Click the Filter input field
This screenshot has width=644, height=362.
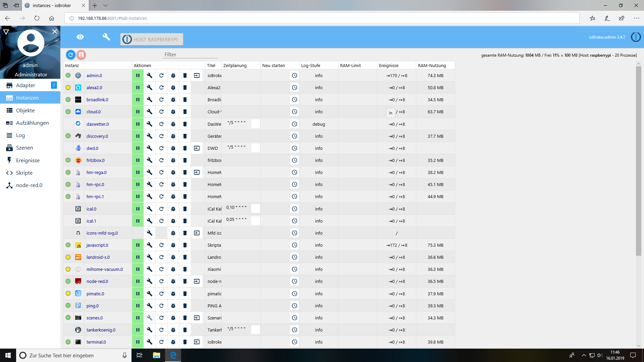(190, 54)
